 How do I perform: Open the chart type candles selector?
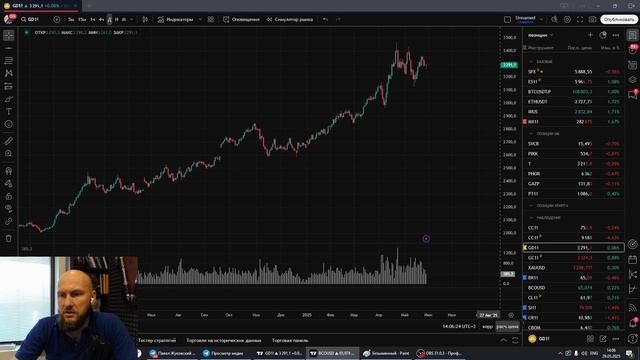click(145, 19)
